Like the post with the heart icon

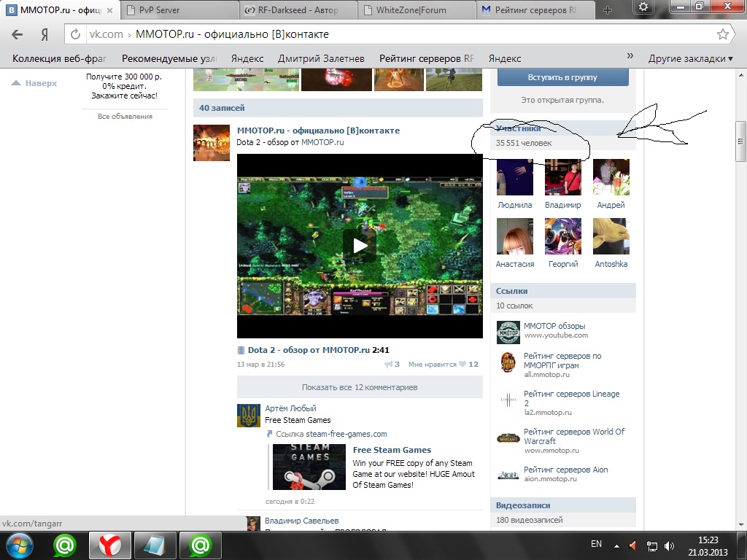(x=462, y=365)
